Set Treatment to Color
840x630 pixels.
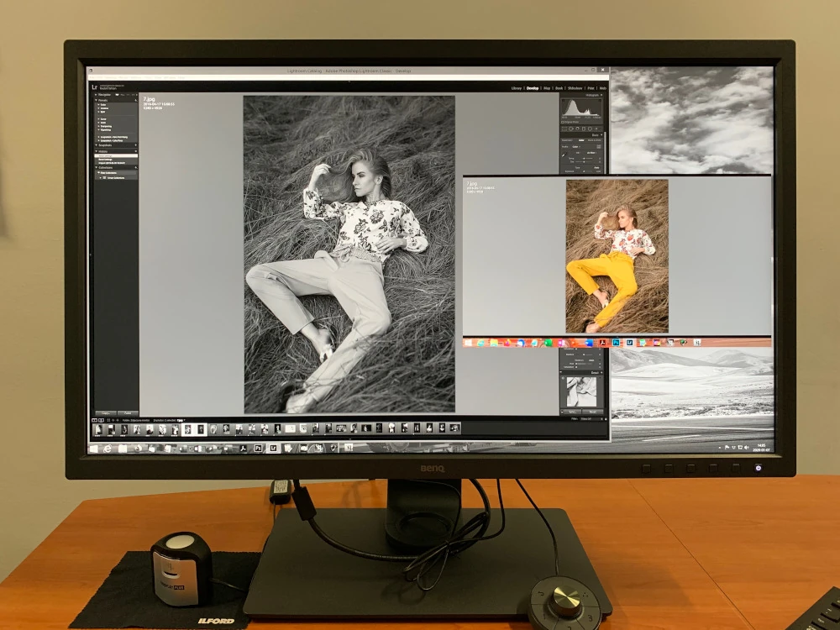click(x=580, y=139)
